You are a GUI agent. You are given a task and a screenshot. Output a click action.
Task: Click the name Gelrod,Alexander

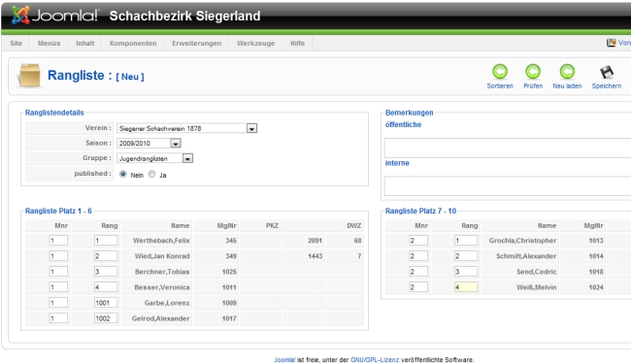(x=160, y=318)
